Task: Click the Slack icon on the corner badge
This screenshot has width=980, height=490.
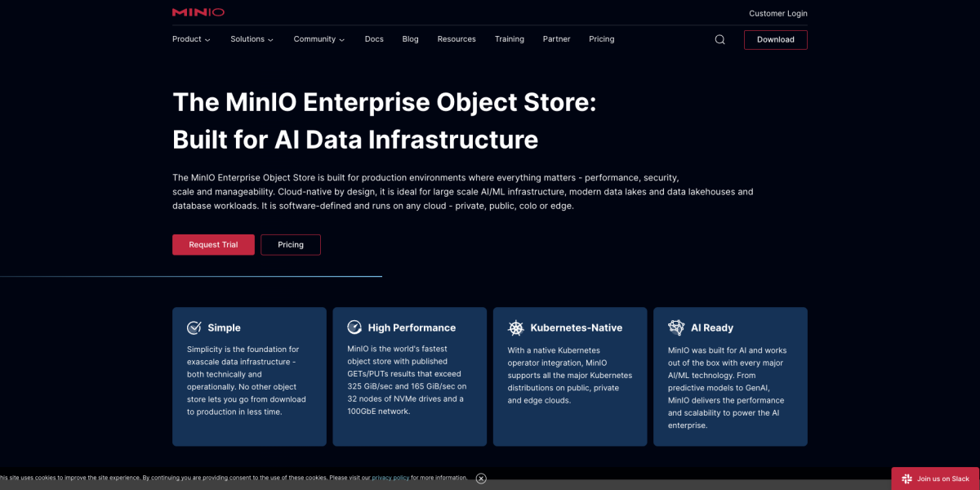Action: (906, 479)
